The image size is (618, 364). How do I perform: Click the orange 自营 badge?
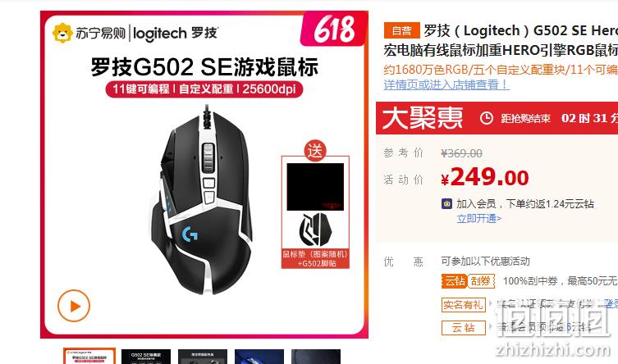pos(401,30)
